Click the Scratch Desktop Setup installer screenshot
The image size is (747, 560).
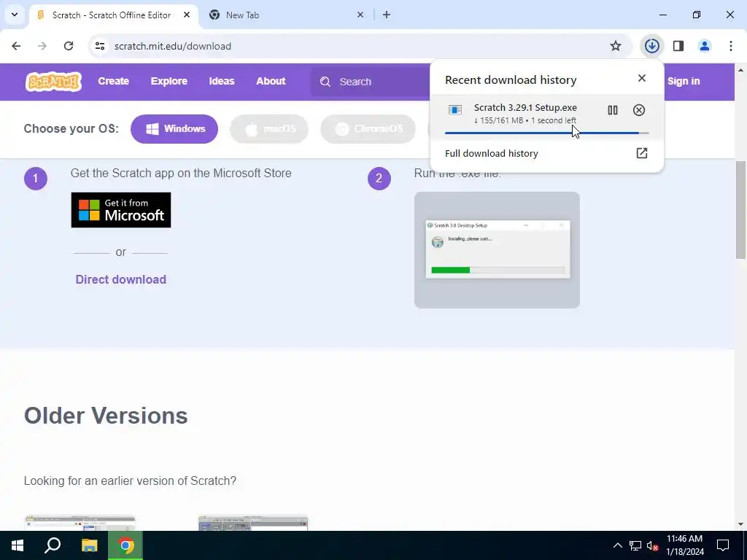[x=497, y=250]
